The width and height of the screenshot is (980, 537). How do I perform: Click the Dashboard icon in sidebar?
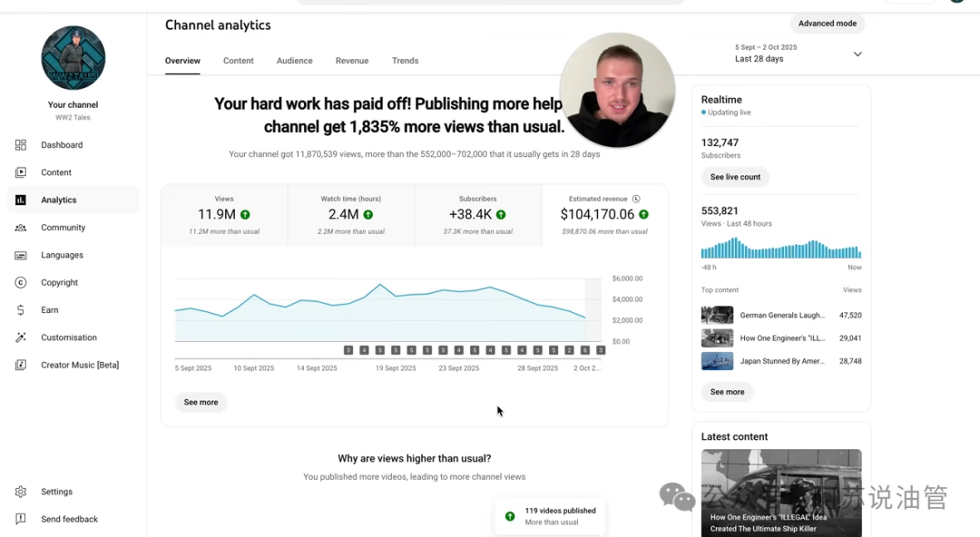pos(21,145)
